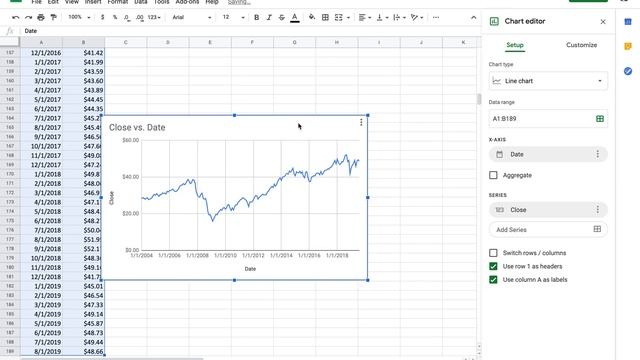The width and height of the screenshot is (640, 360).
Task: Open the Help menu
Action: coord(212,2)
